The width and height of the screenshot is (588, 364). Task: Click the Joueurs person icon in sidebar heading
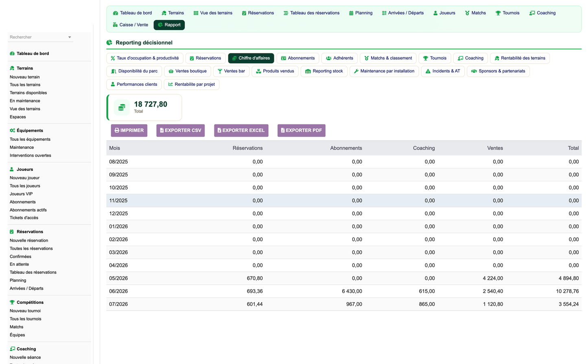point(12,169)
